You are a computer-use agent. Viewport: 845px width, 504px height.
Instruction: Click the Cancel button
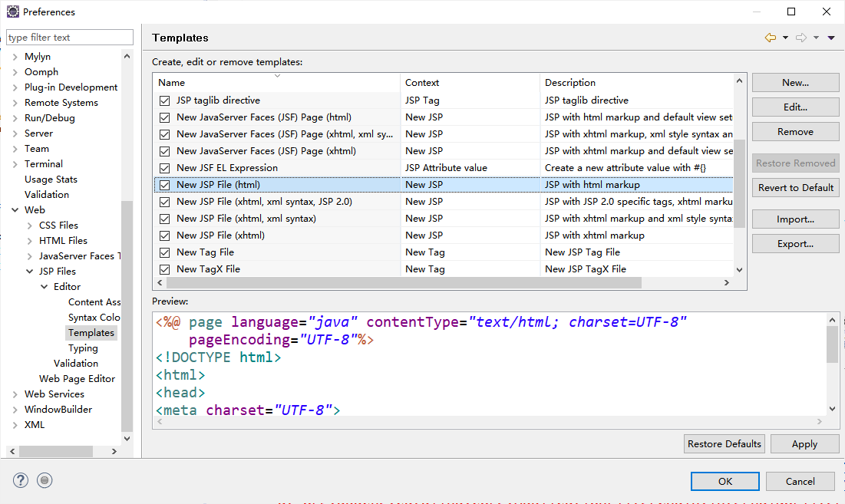pyautogui.click(x=800, y=482)
